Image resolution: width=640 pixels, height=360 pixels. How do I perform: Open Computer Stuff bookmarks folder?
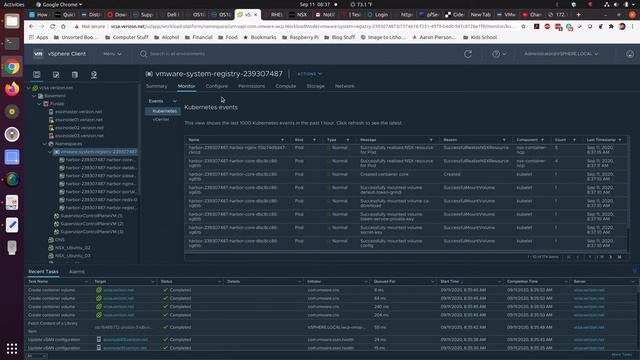click(x=127, y=37)
